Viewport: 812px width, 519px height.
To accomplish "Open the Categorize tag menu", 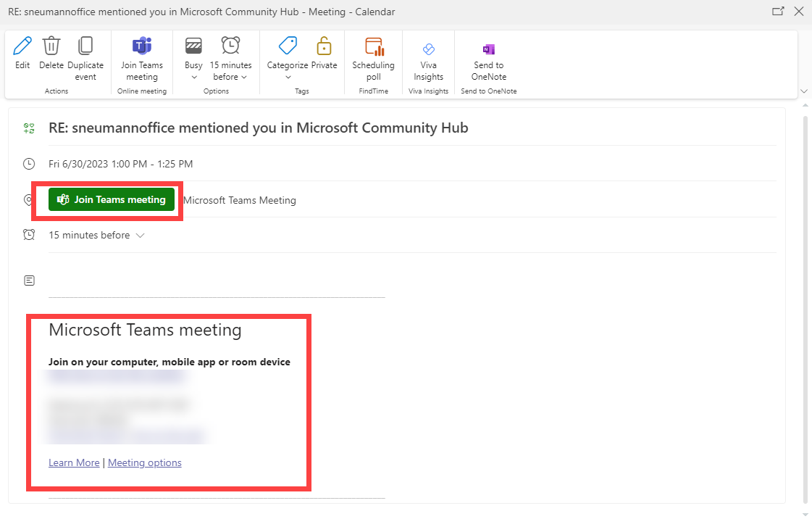I will pyautogui.click(x=288, y=59).
